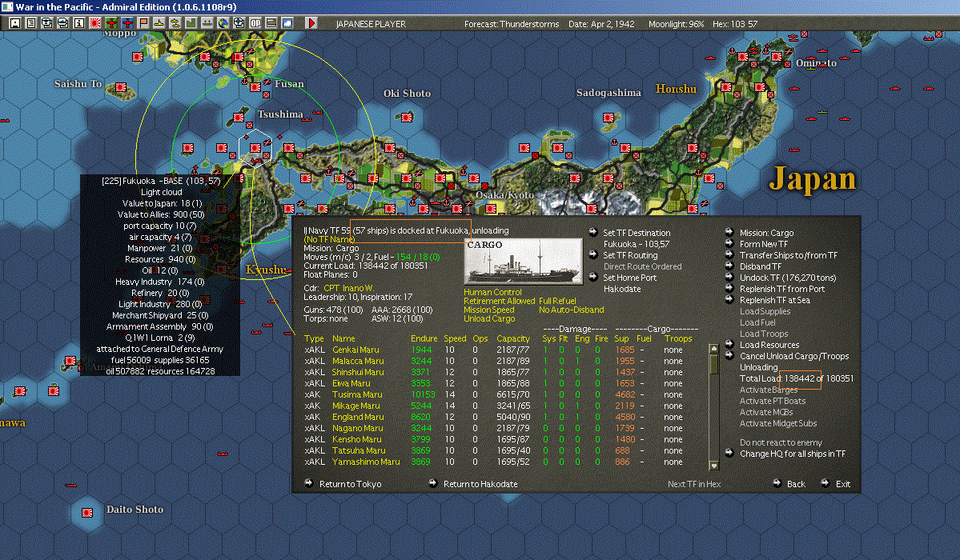Sort ship list by Type column

pos(314,338)
